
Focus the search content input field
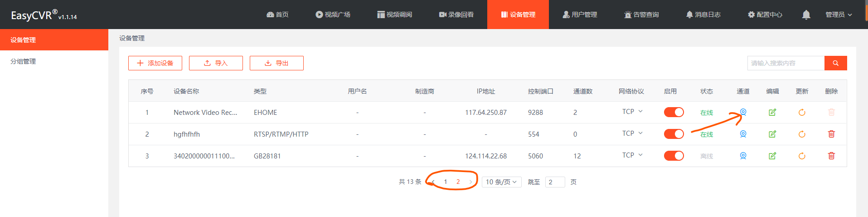[x=786, y=63]
